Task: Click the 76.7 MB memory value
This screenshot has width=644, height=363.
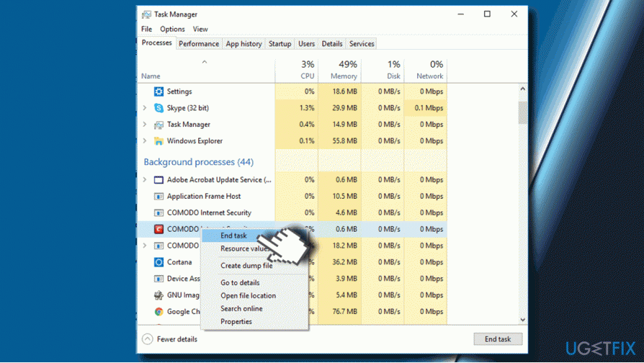Action: tap(344, 312)
